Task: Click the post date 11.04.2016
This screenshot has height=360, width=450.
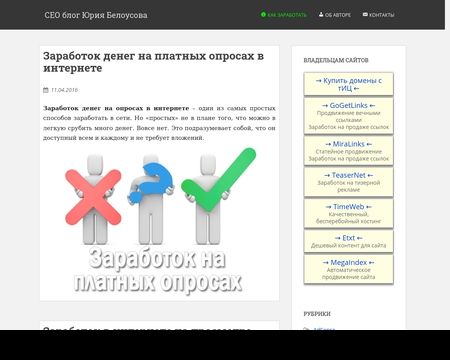Action: tap(64, 90)
